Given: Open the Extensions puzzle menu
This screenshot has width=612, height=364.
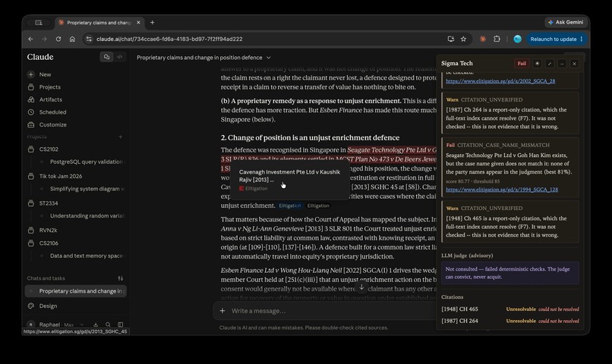Looking at the screenshot, I should click(497, 39).
